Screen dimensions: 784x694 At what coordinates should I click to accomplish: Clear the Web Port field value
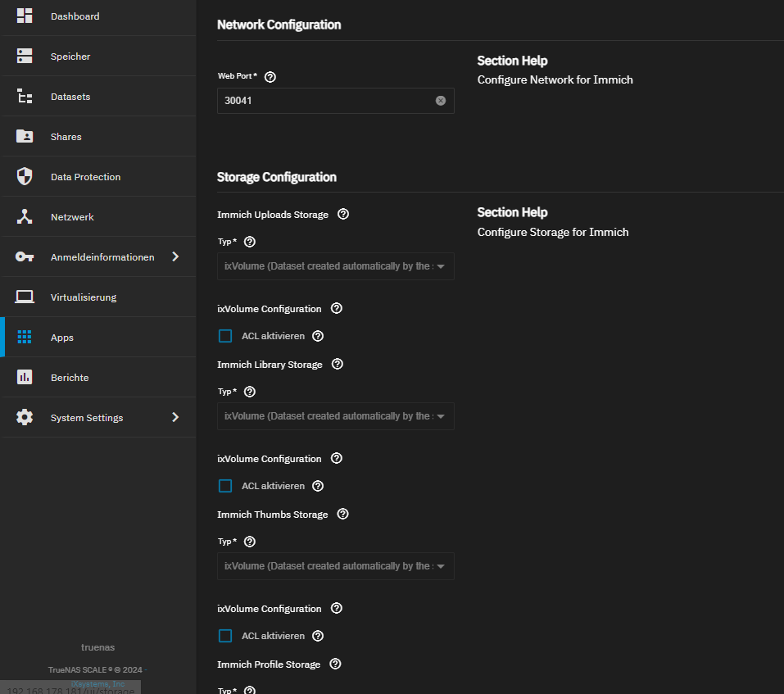click(x=441, y=101)
